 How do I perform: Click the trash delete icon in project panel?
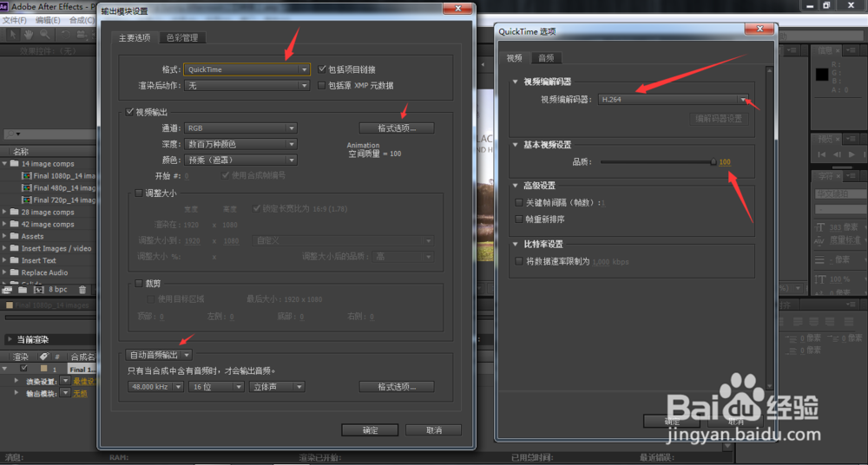(x=82, y=289)
